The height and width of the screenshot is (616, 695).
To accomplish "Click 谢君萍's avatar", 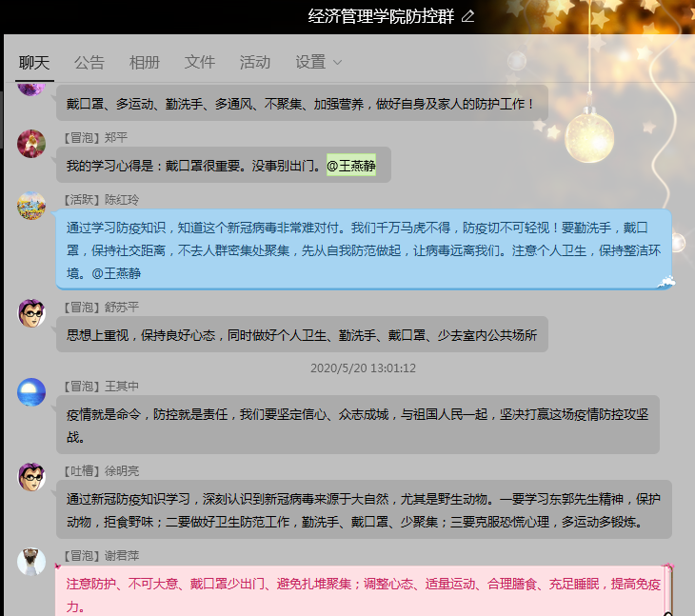I will 31,562.
